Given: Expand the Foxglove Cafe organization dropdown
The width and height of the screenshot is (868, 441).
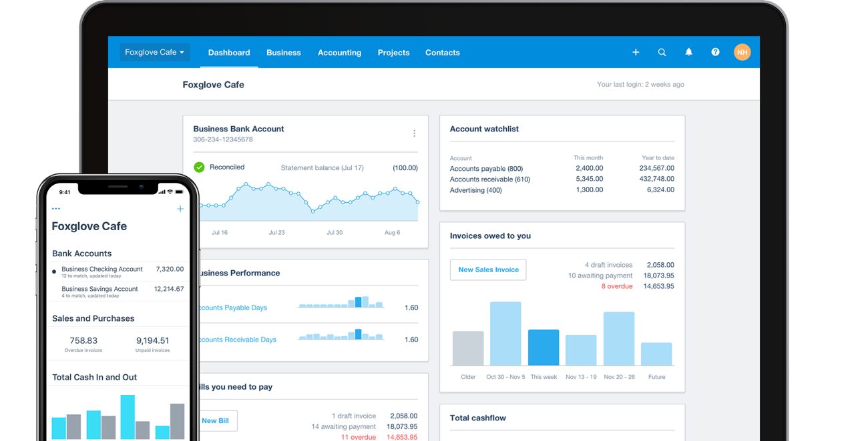Looking at the screenshot, I should coord(154,52).
